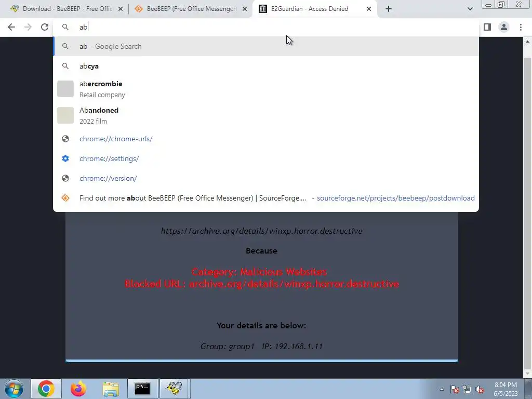
Task: Launch Firefox from the taskbar
Action: 78,389
